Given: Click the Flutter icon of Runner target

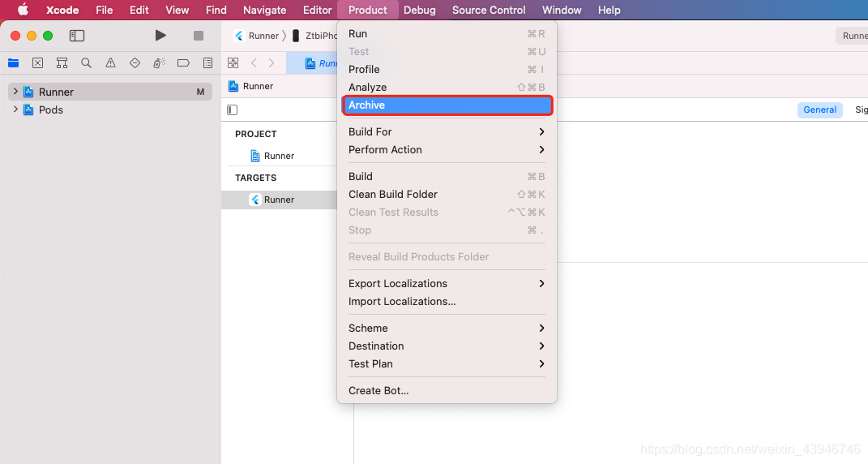Looking at the screenshot, I should (255, 200).
